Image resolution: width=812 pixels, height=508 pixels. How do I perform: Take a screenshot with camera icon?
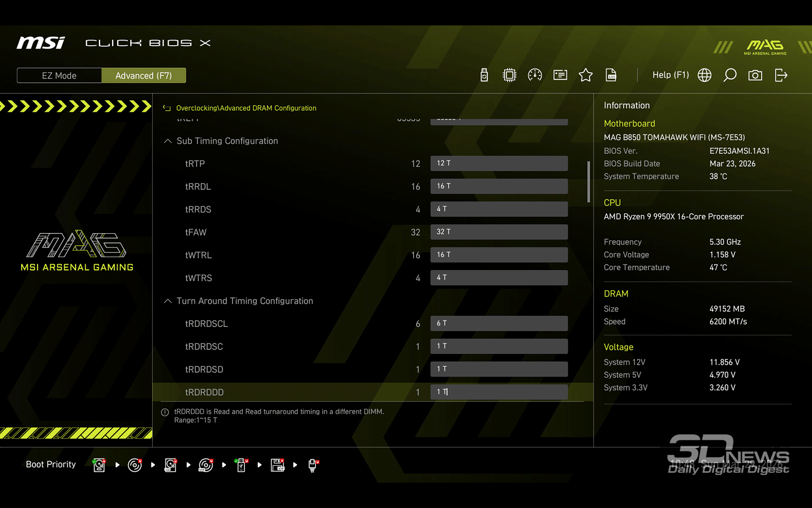tap(755, 75)
